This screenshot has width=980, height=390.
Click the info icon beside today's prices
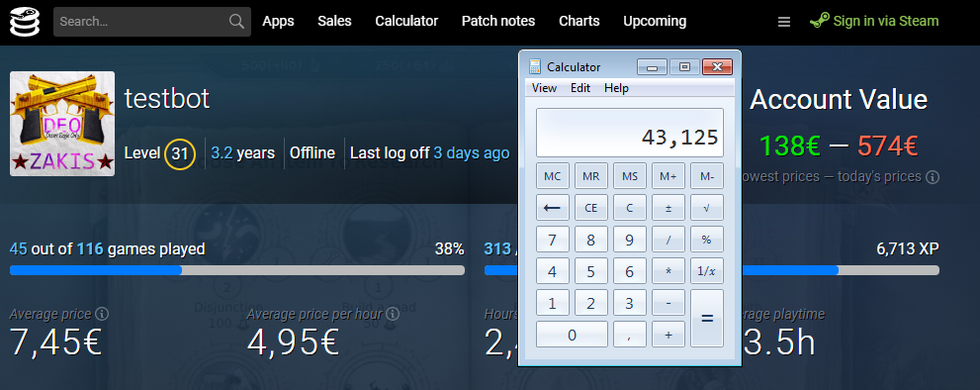[x=933, y=177]
